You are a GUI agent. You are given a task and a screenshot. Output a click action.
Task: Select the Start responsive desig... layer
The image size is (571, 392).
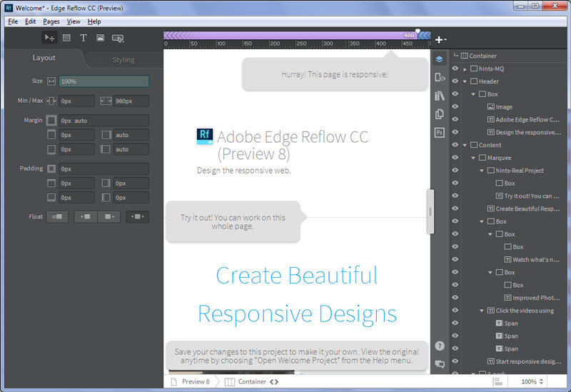[x=528, y=361]
